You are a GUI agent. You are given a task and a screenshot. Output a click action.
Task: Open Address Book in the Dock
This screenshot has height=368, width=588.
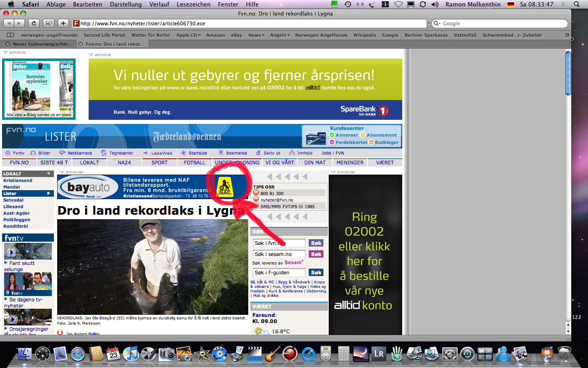[96, 354]
